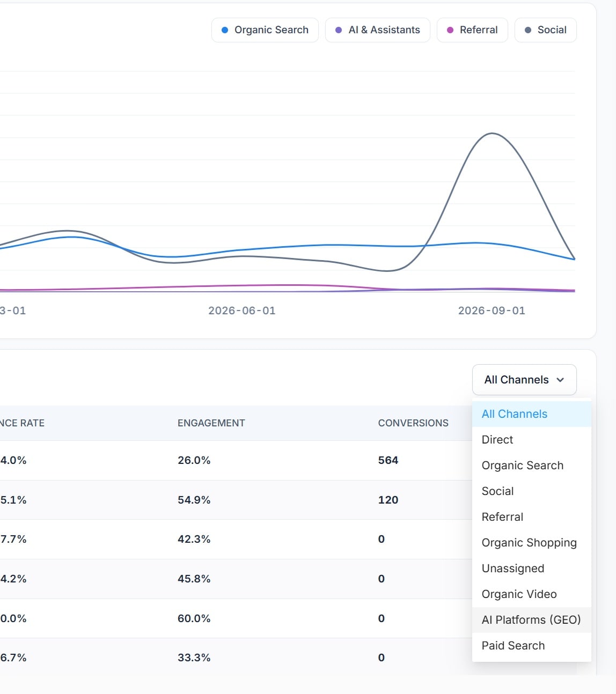Pick Social in the channel dropdown list
The image size is (616, 694).
pyautogui.click(x=532, y=491)
